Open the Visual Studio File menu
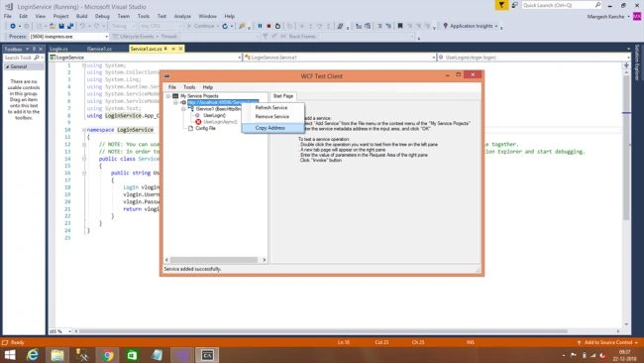This screenshot has width=644, height=363. 7,16
